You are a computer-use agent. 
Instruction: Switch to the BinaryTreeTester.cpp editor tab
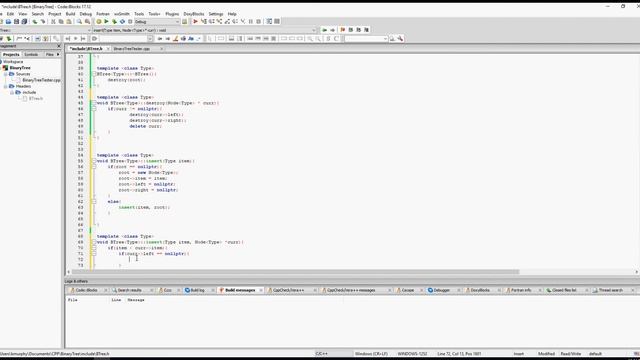tap(132, 49)
